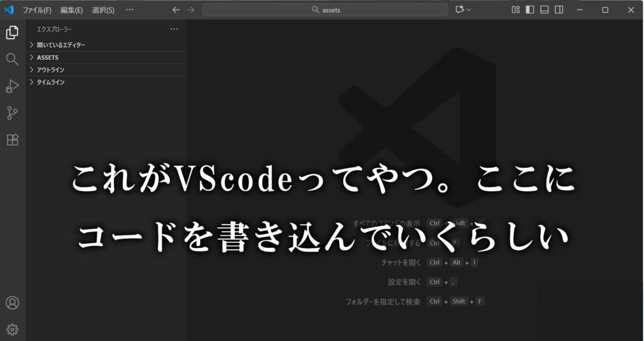Click the assets command center search box
The height and width of the screenshot is (341, 644).
[x=325, y=9]
